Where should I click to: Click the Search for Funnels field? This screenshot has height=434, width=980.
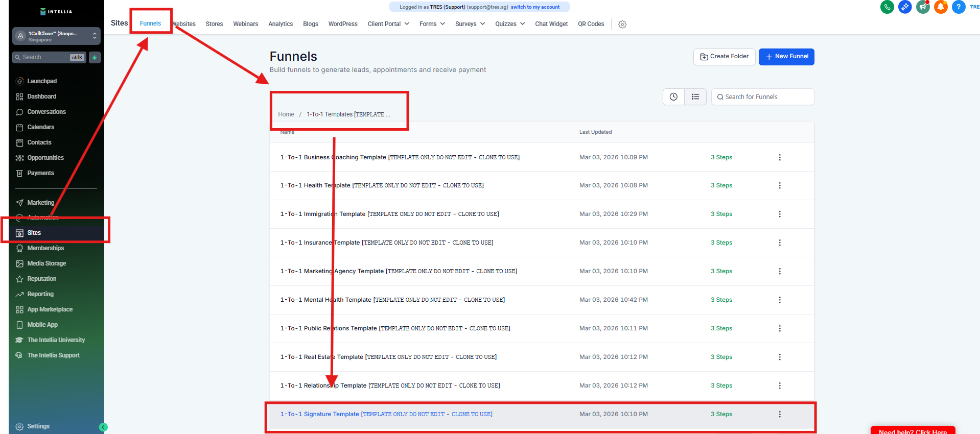762,97
